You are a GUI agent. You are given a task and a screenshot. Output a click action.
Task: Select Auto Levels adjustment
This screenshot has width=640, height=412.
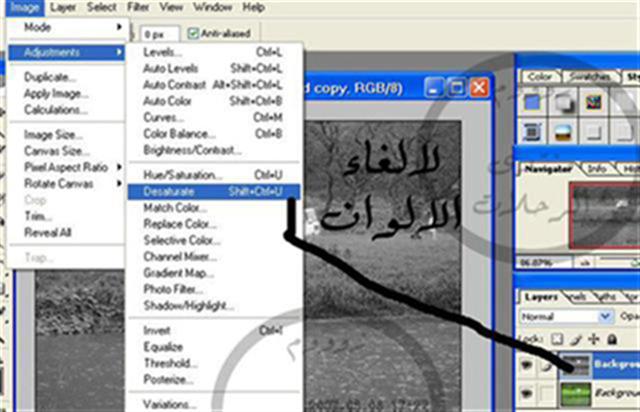point(214,69)
